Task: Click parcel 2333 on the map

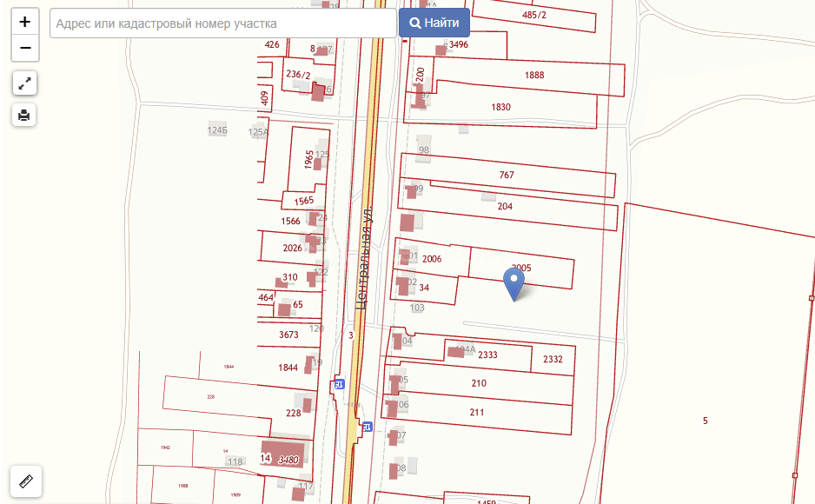Action: point(488,355)
